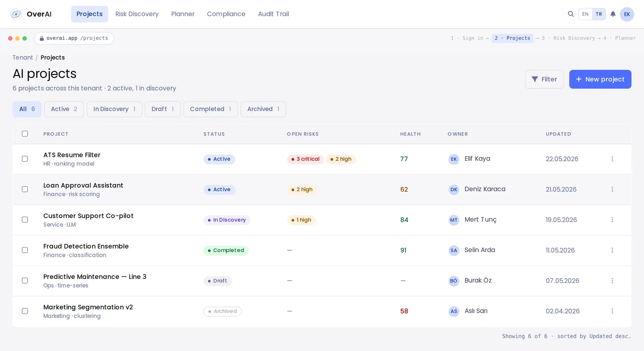644x351 pixels.
Task: Click step 3 Risk Discovery
Action: pos(568,38)
